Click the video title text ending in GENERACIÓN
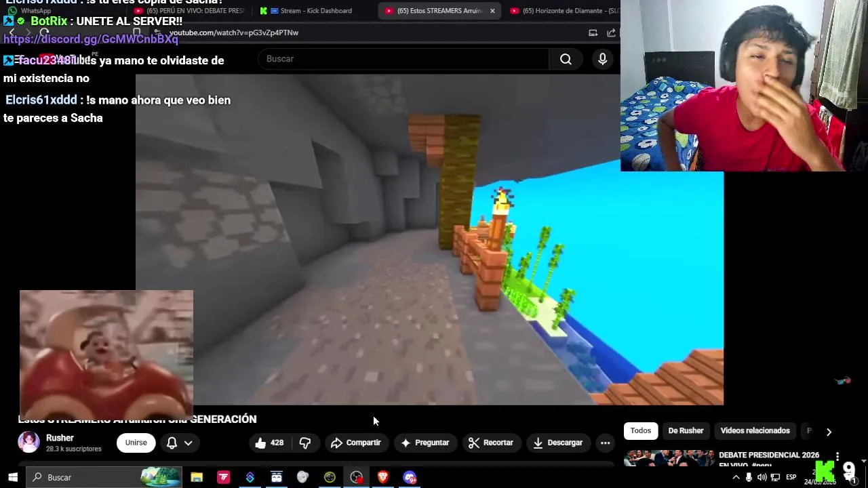 coord(137,419)
